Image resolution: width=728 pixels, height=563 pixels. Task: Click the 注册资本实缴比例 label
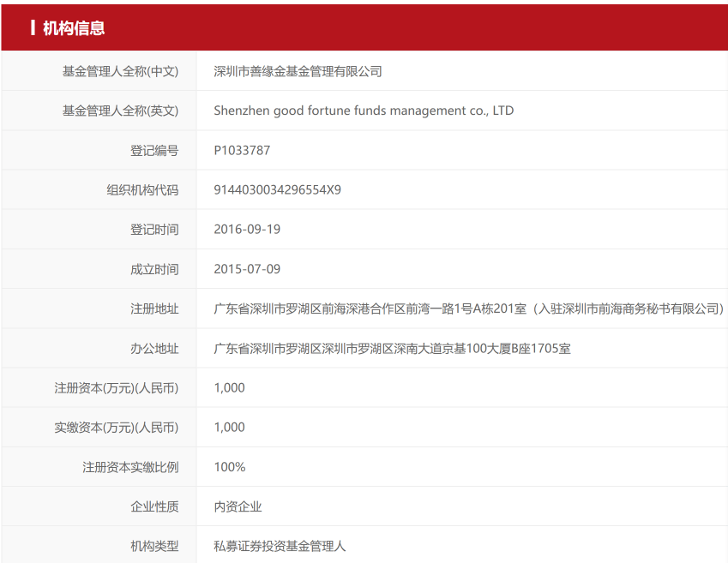pyautogui.click(x=130, y=467)
